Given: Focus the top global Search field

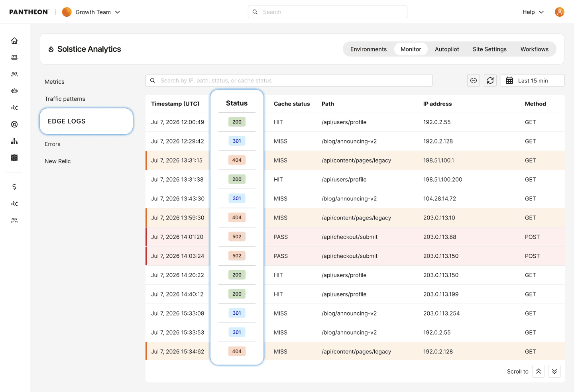Looking at the screenshot, I should click(328, 12).
